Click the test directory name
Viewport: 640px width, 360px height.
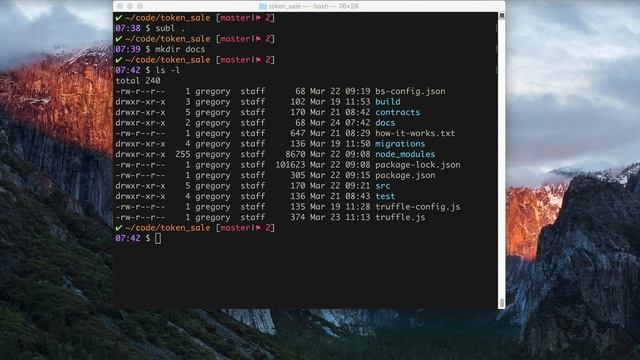pyautogui.click(x=385, y=196)
